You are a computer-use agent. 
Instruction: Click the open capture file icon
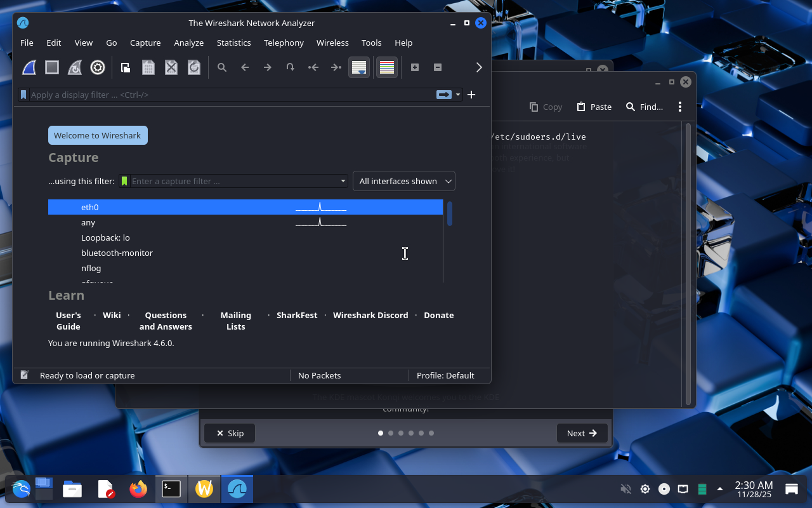pos(126,67)
